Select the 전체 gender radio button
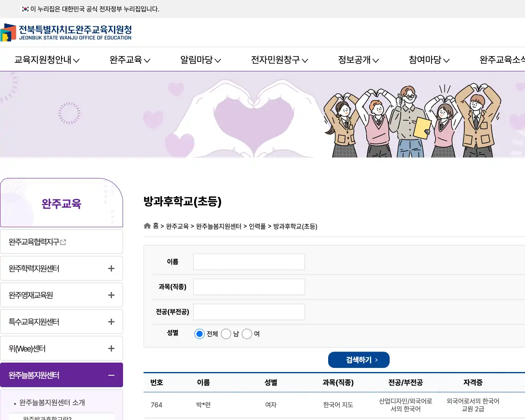Image resolution: width=525 pixels, height=420 pixels. [199, 334]
